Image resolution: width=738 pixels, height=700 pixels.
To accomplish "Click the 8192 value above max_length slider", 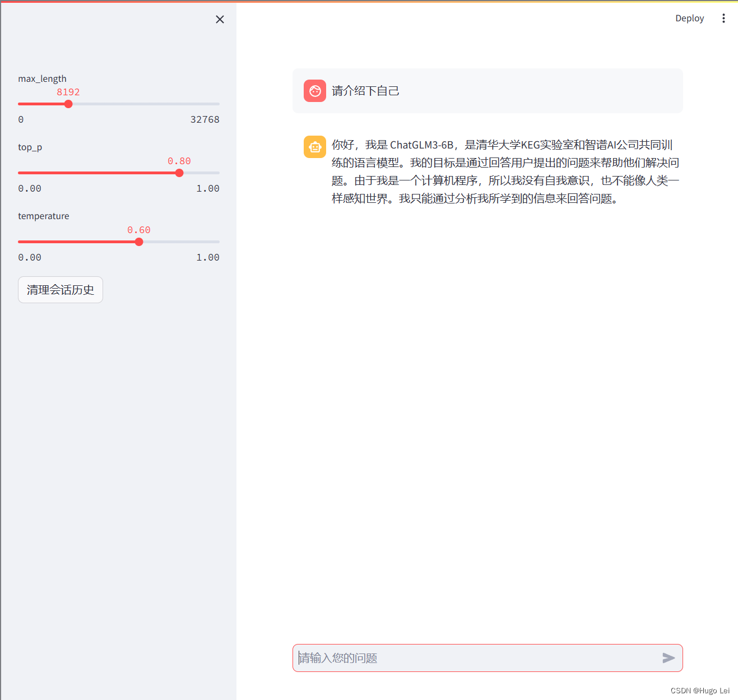I will [x=68, y=92].
